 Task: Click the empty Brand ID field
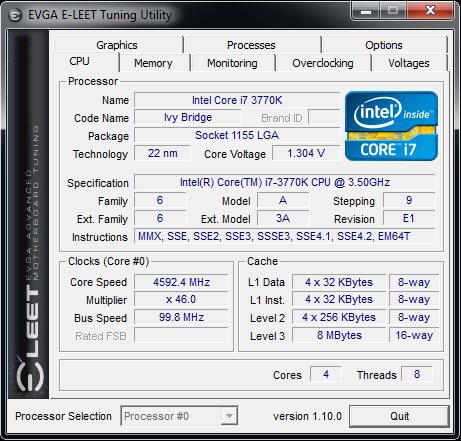pos(324,117)
